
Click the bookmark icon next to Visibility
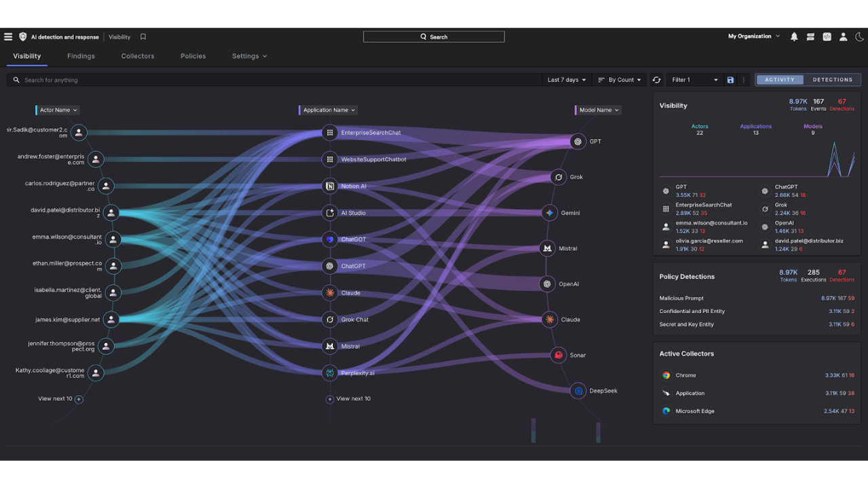(143, 37)
